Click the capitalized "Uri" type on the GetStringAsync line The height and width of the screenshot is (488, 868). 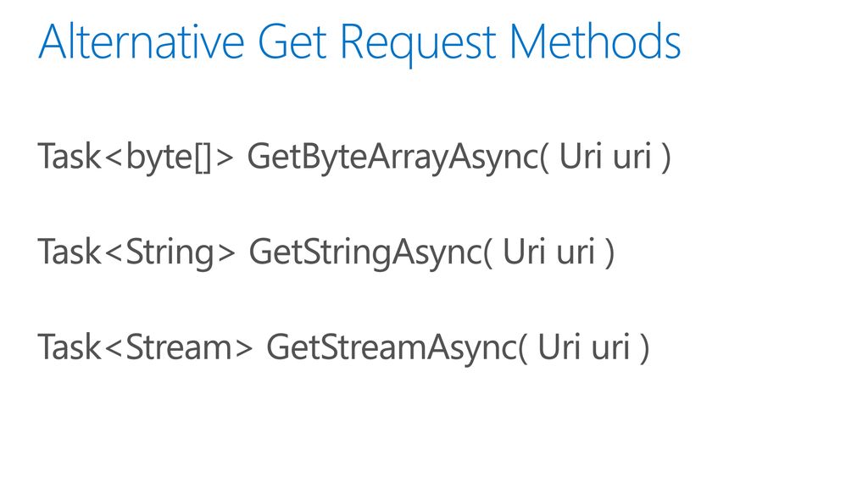(x=524, y=252)
